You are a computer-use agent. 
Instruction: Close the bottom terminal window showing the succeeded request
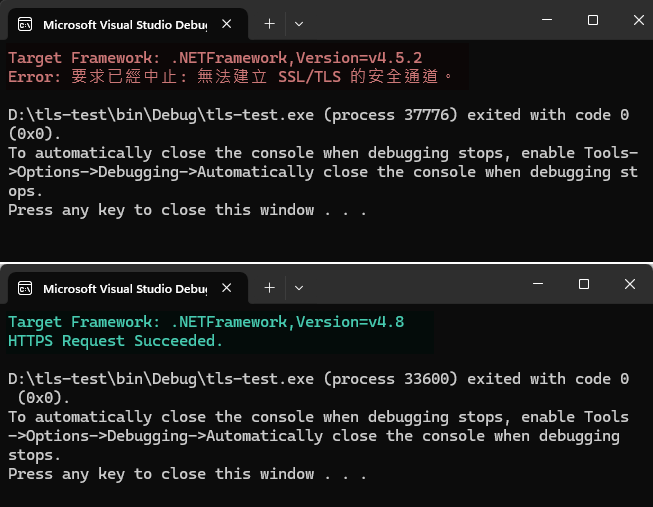629,285
